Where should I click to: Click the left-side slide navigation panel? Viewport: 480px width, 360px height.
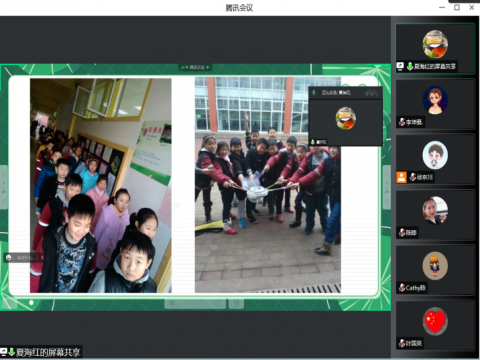pos(4,187)
